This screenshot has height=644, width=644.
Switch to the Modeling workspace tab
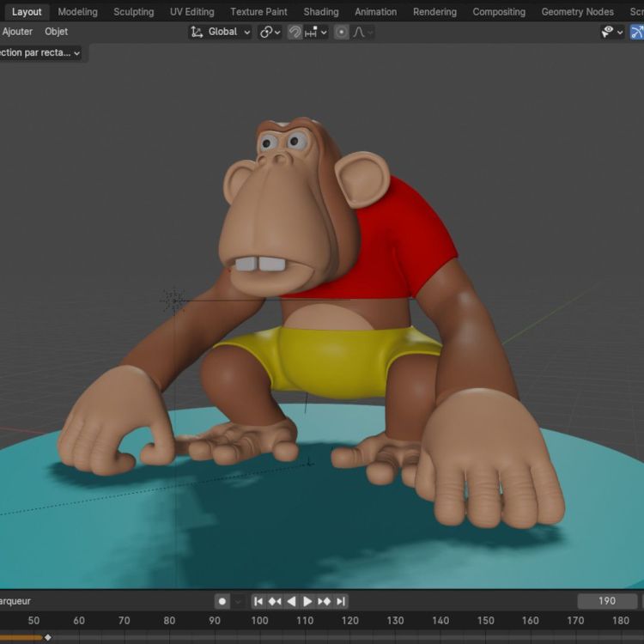(x=77, y=12)
